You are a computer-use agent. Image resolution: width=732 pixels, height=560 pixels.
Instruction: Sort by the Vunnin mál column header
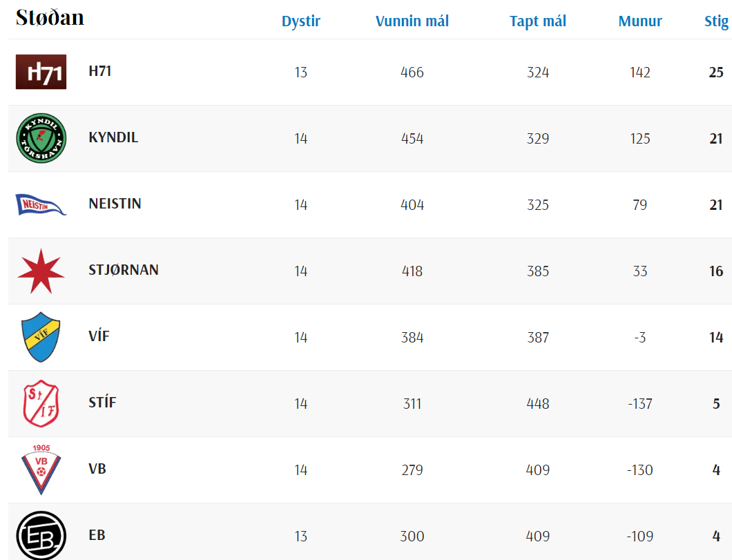coord(412,21)
